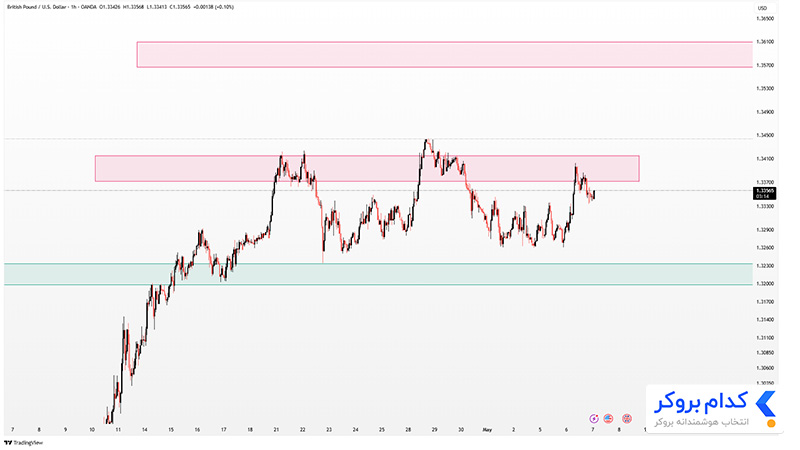
Task: Click the May label on time axis
Action: [x=487, y=430]
